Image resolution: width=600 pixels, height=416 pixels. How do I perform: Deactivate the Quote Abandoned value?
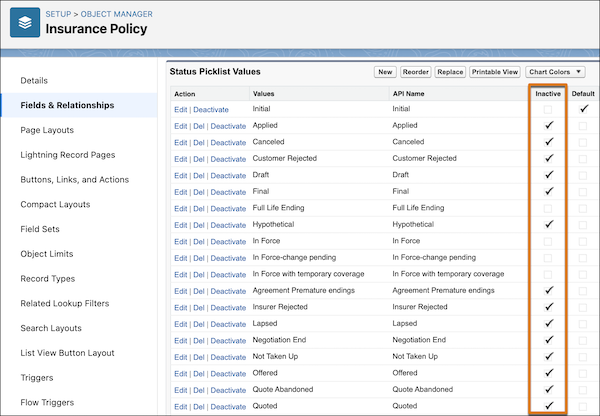point(228,390)
